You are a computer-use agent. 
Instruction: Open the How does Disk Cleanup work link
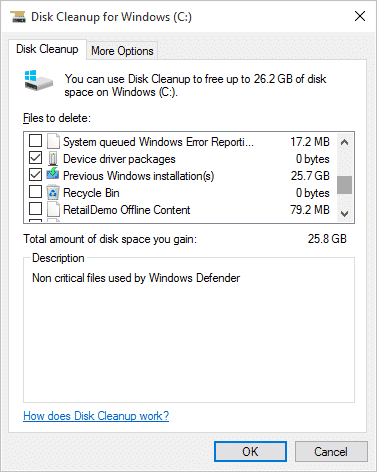[x=96, y=416]
